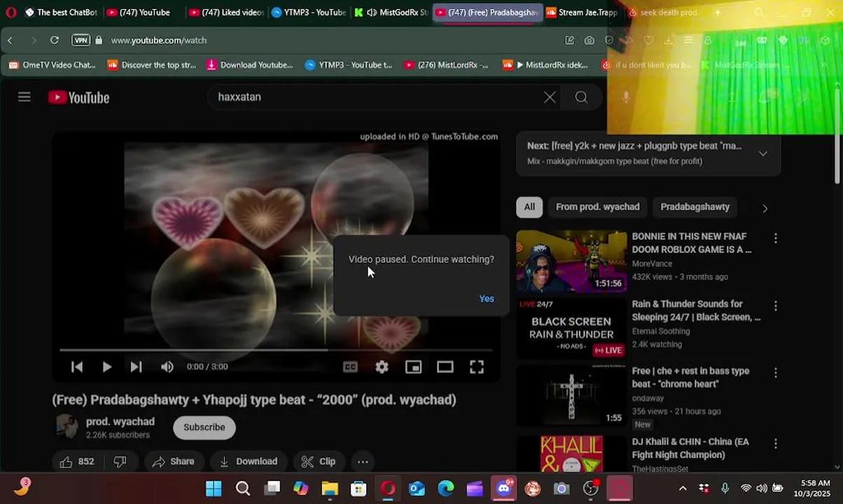Download the video
This screenshot has height=504, width=843.
[248, 461]
